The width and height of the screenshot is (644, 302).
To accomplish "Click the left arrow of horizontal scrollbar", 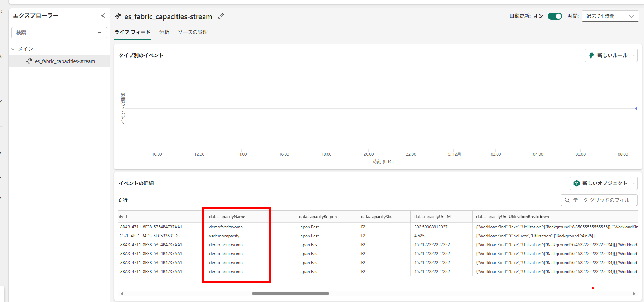I will click(122, 294).
